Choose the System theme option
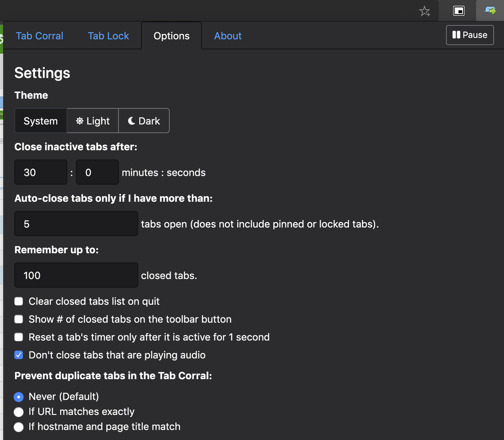Screen dimensions: 504x440 pyautogui.click(x=41, y=121)
